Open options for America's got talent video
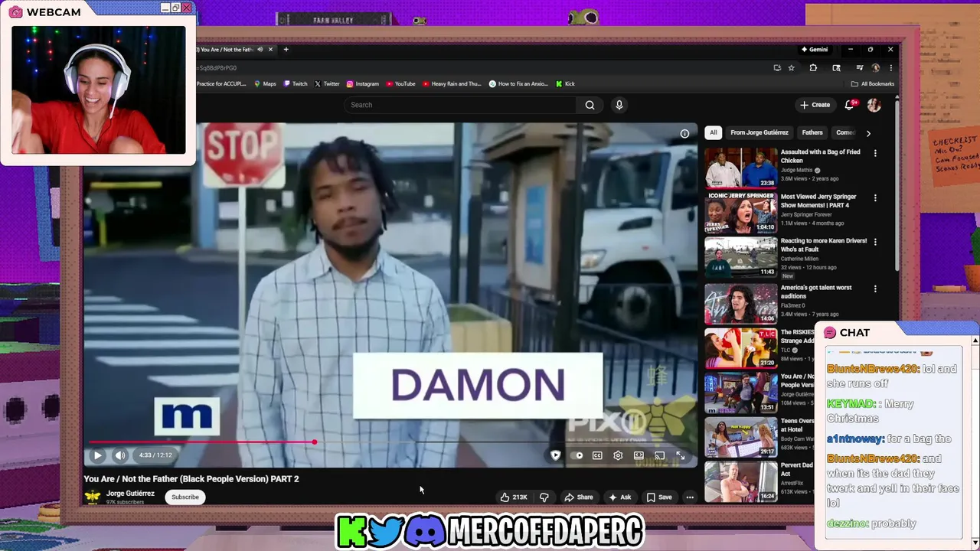980x551 pixels. click(x=875, y=289)
